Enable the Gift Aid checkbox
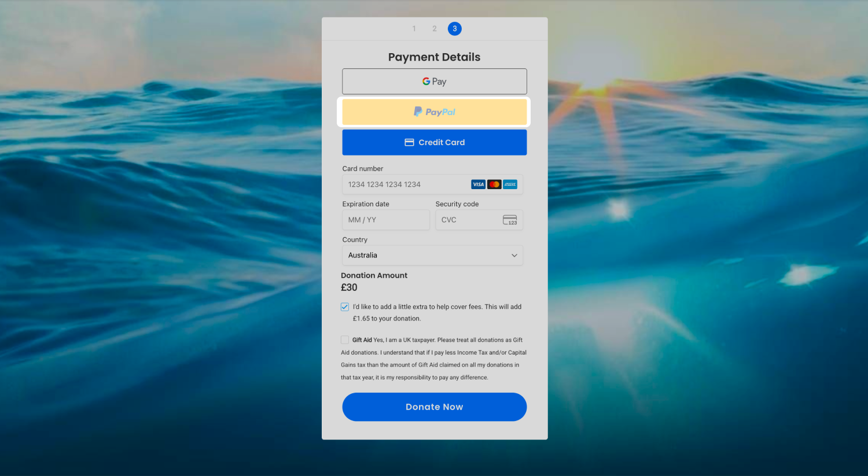This screenshot has width=868, height=476. click(x=345, y=340)
